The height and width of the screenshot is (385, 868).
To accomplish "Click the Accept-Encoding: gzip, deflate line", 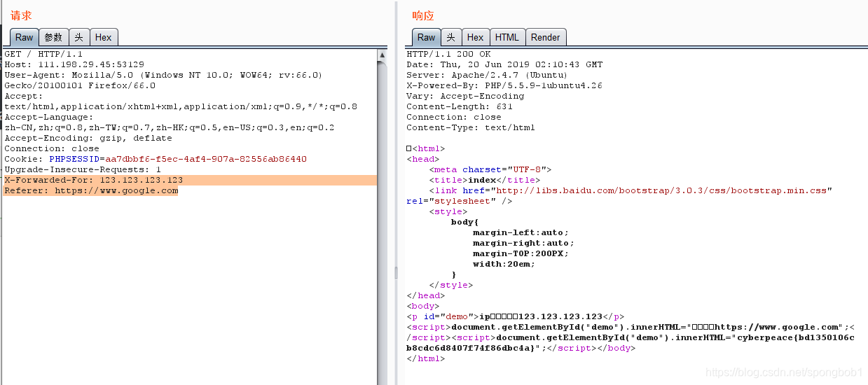I will click(88, 138).
